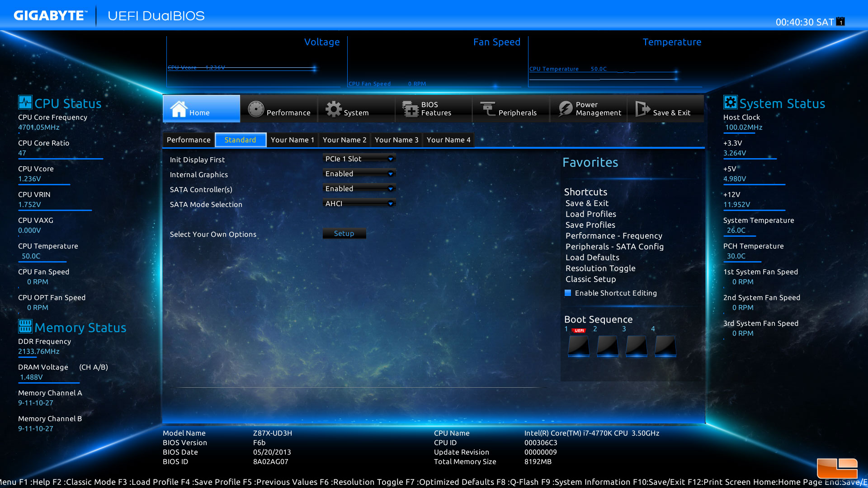Click the Home house icon
Screen dimensions: 868x488
click(178, 109)
